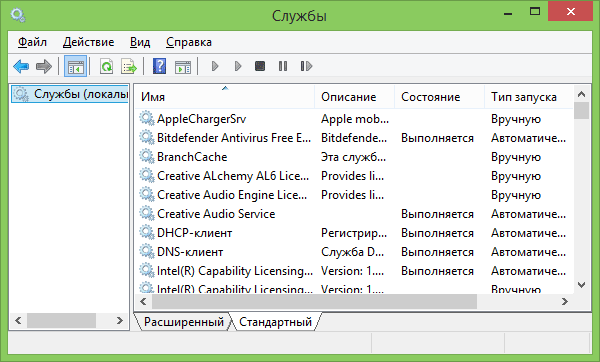Click Вручную startup type of BranchCache

(516, 157)
